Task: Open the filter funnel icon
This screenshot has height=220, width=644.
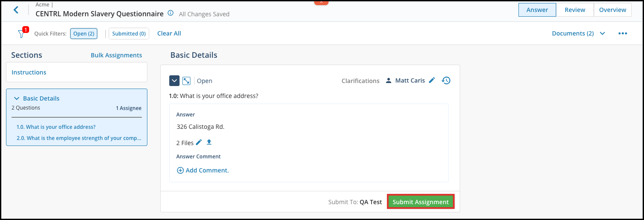Action: click(x=21, y=34)
